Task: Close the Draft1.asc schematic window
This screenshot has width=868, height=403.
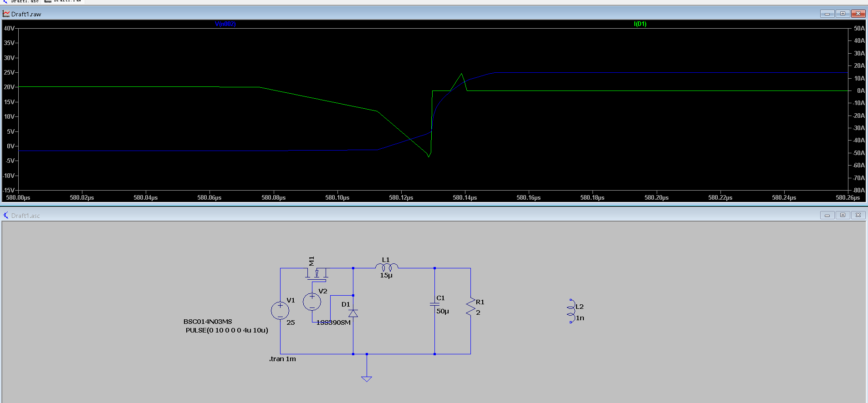Action: tap(858, 215)
